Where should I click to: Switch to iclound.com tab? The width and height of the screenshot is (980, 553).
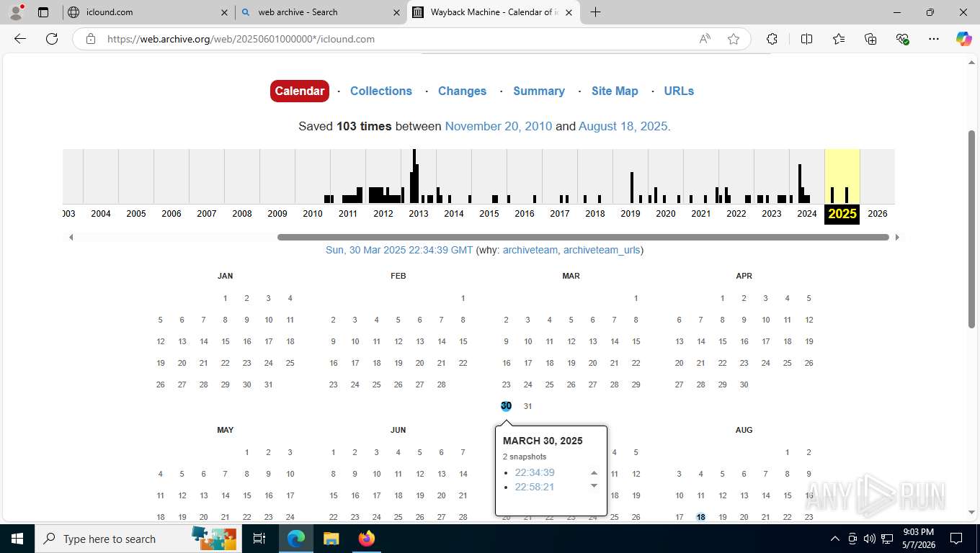point(148,12)
